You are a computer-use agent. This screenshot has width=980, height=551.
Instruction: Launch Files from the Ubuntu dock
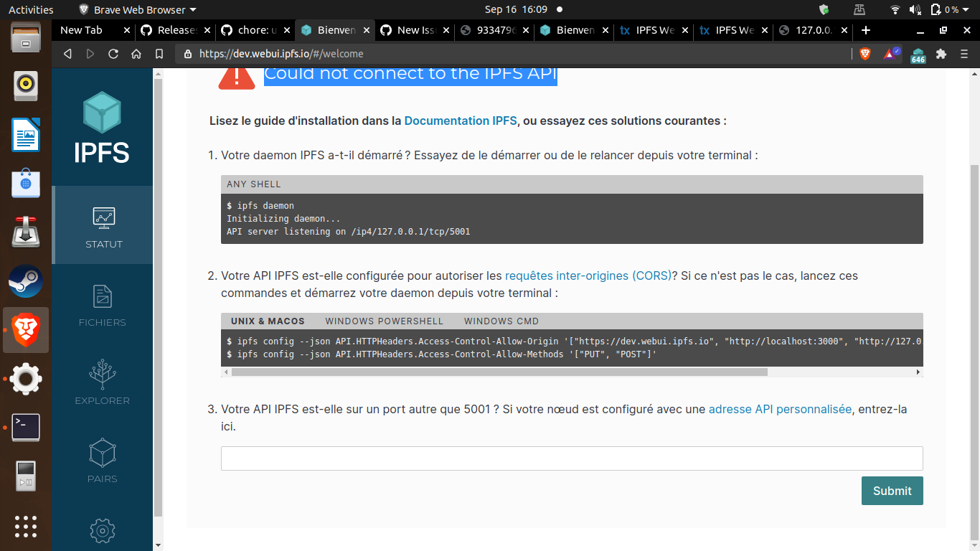point(26,37)
